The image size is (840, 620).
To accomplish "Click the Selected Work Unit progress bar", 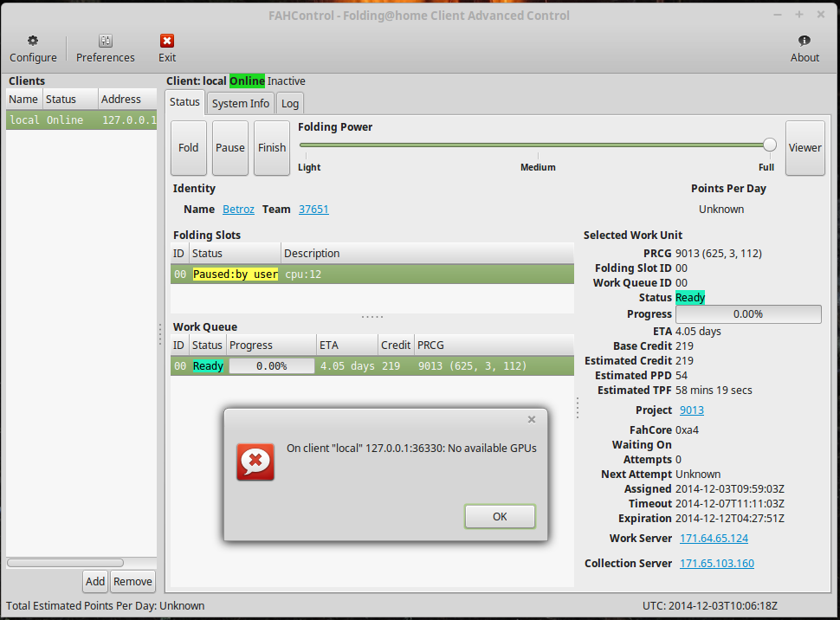I will [x=748, y=314].
